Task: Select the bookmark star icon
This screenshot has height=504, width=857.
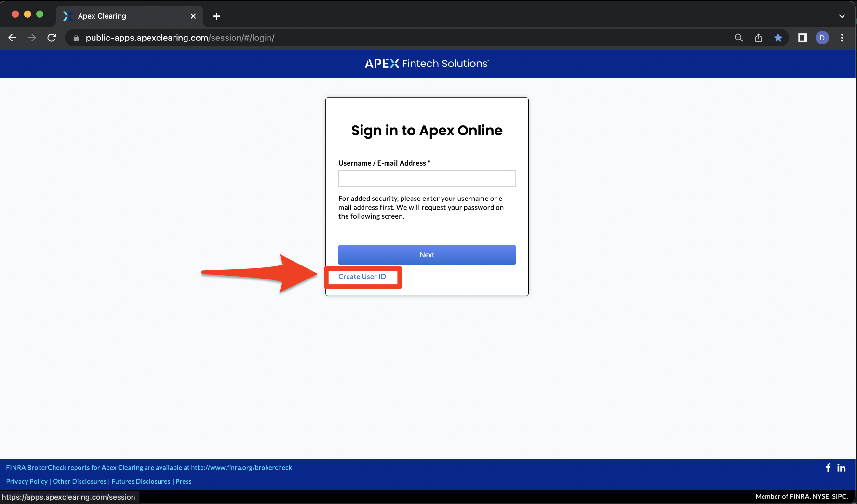Action: pyautogui.click(x=778, y=38)
